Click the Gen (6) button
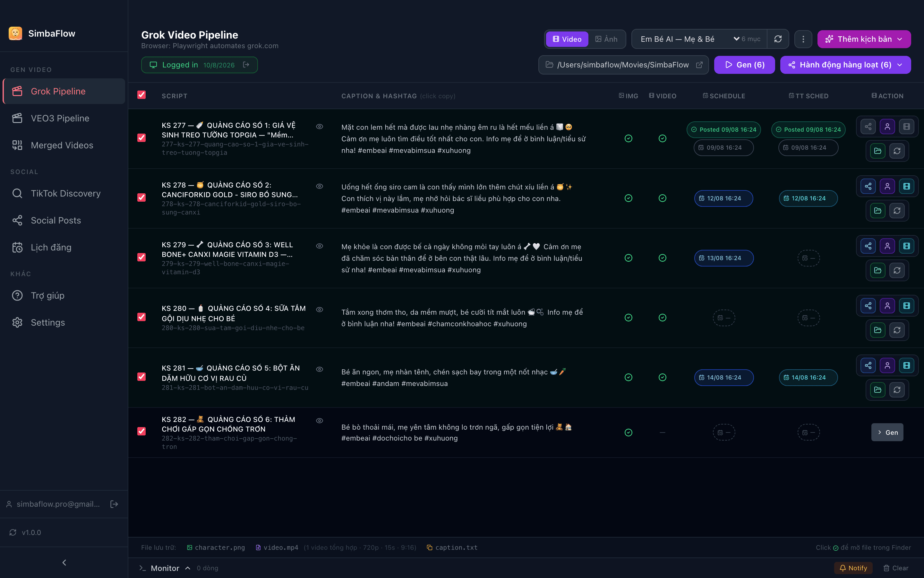 [x=744, y=65]
